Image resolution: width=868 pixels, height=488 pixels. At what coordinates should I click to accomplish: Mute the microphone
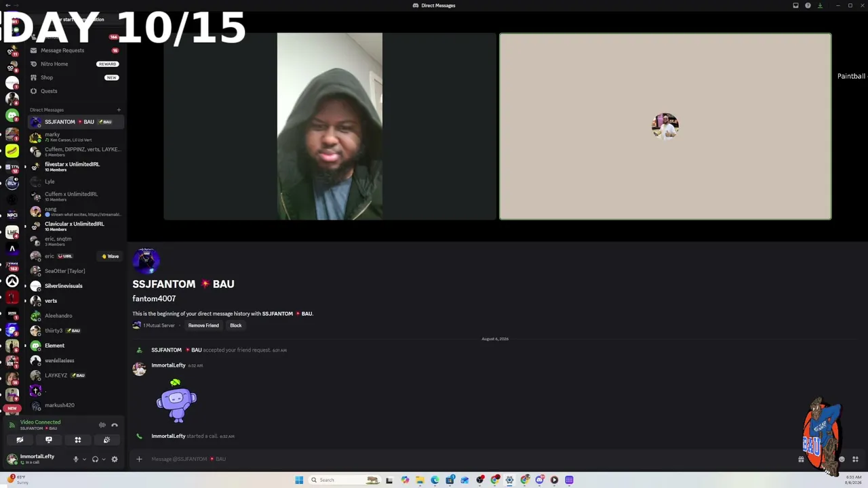click(x=76, y=459)
